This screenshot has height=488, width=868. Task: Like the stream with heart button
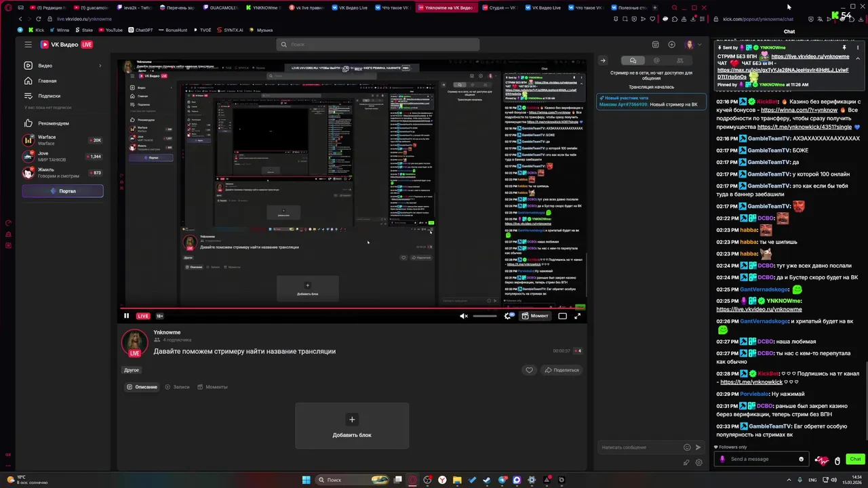point(530,370)
